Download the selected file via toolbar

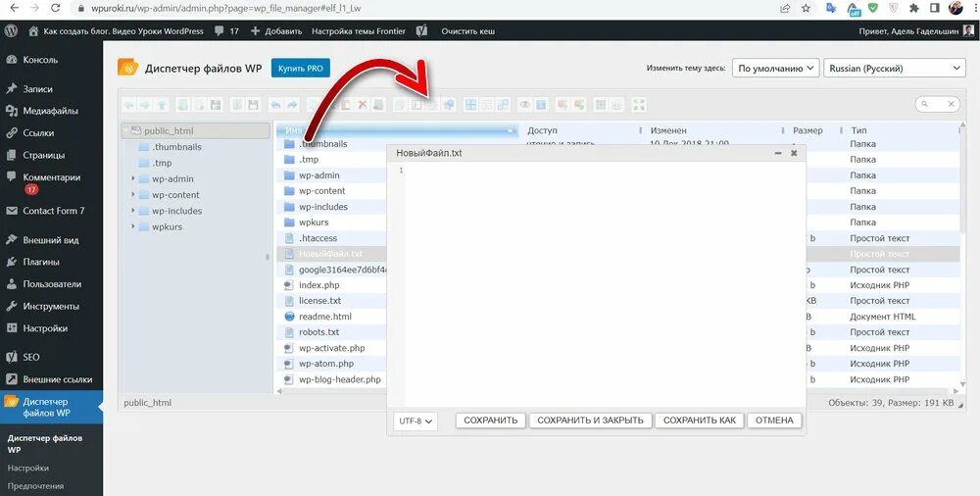pos(254,105)
